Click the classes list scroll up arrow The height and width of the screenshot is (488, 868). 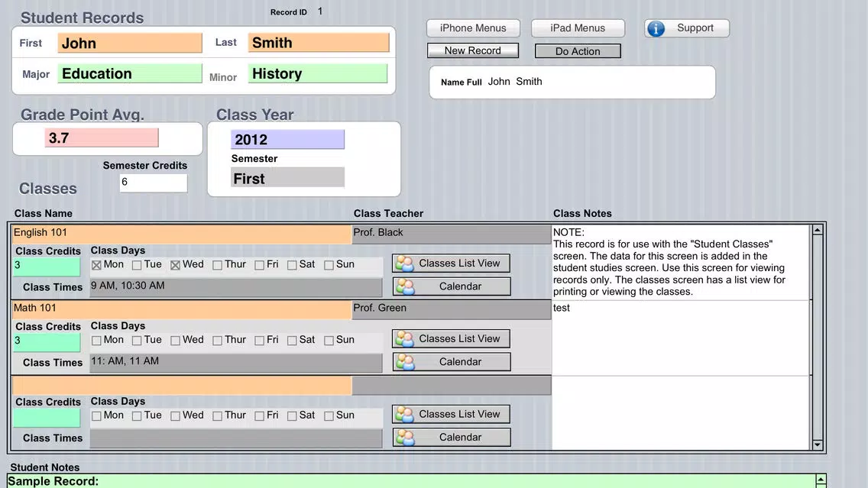click(818, 230)
